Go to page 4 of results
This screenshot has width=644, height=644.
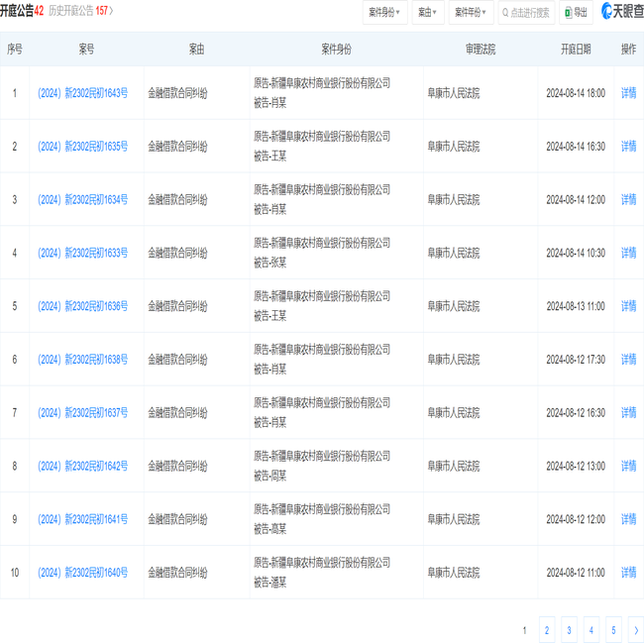click(x=591, y=630)
